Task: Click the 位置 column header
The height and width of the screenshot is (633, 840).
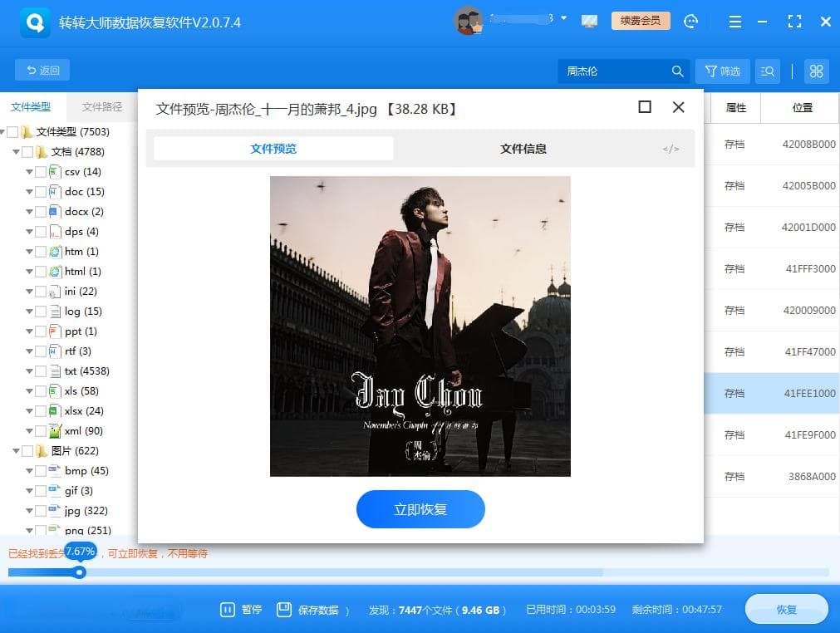Action: click(x=802, y=108)
